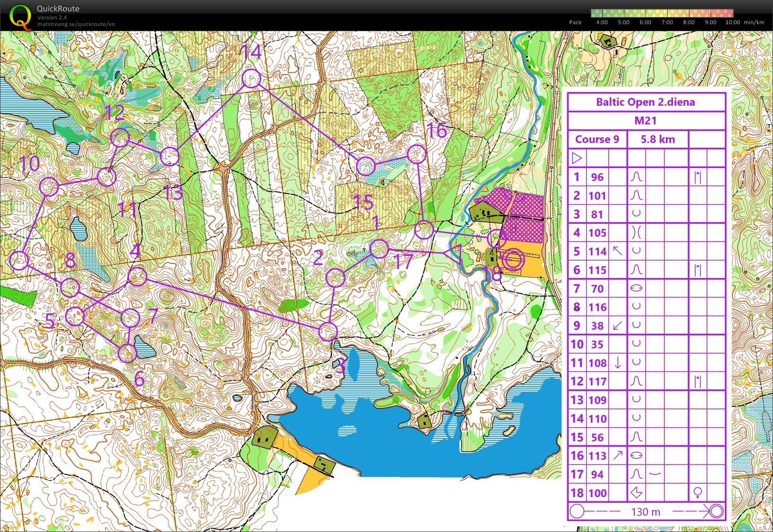This screenshot has width=773, height=532.
Task: Click the depression symbol in row 13 (code 109)
Action: (x=636, y=400)
